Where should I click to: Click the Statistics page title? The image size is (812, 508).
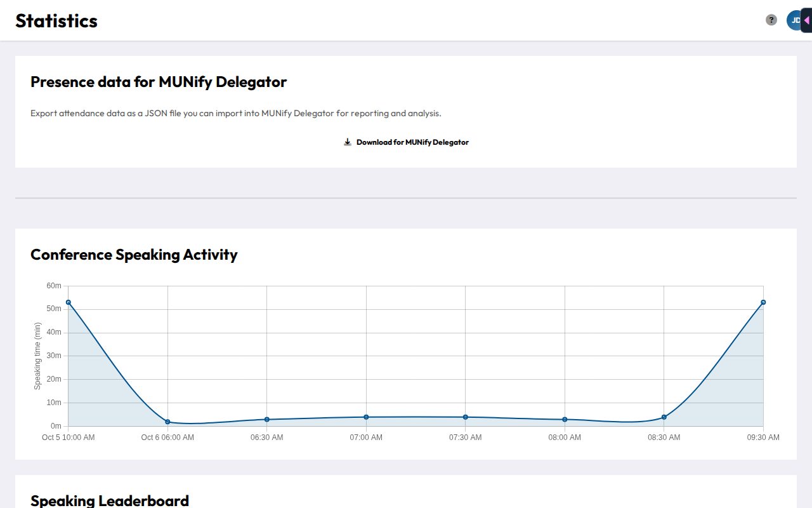tap(56, 20)
